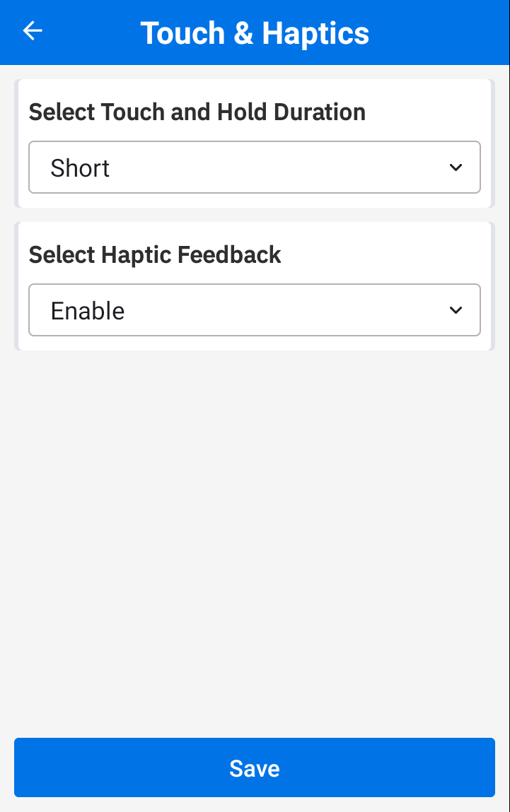
Task: Click the chevron in the Short dropdown
Action: point(456,167)
